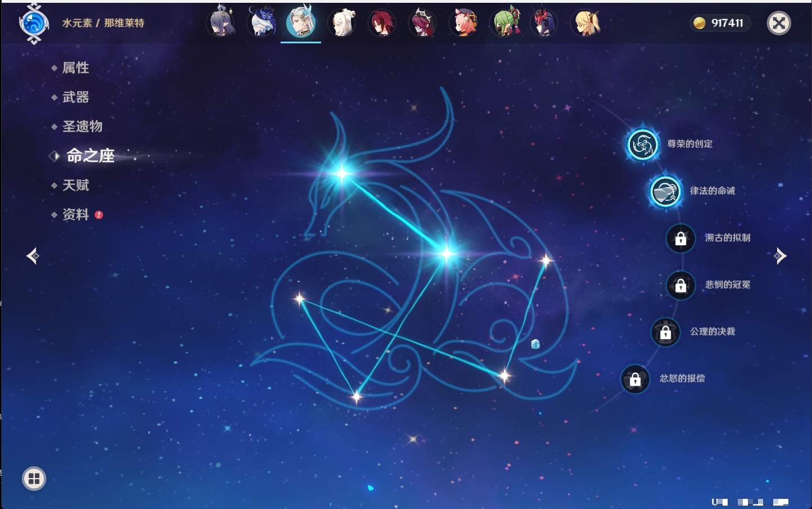Open the 圣遗物 artifacts tab
Viewport: 812px width, 509px height.
click(x=82, y=127)
